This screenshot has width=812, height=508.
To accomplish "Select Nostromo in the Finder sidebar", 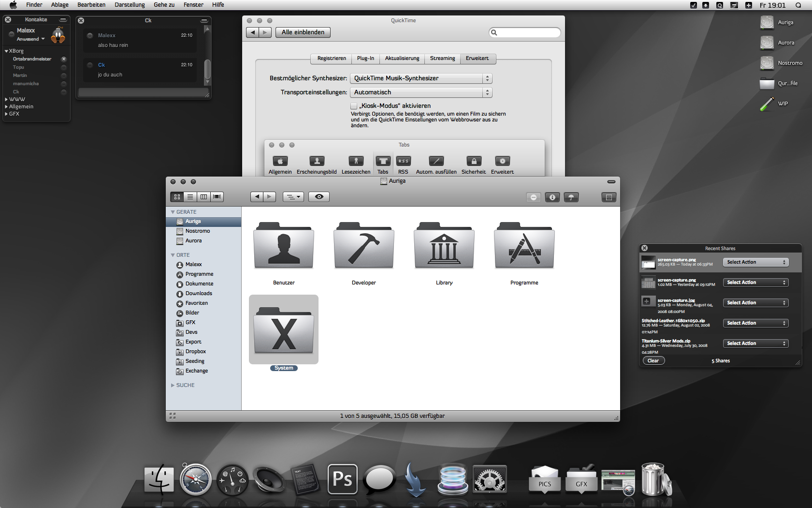I will click(x=198, y=231).
